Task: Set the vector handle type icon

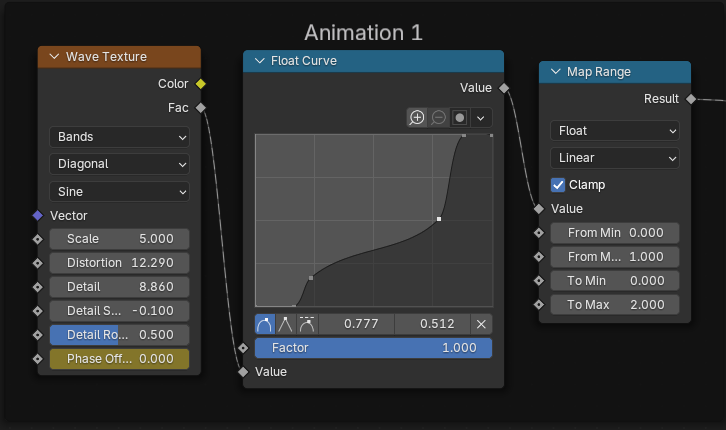Action: [x=286, y=324]
